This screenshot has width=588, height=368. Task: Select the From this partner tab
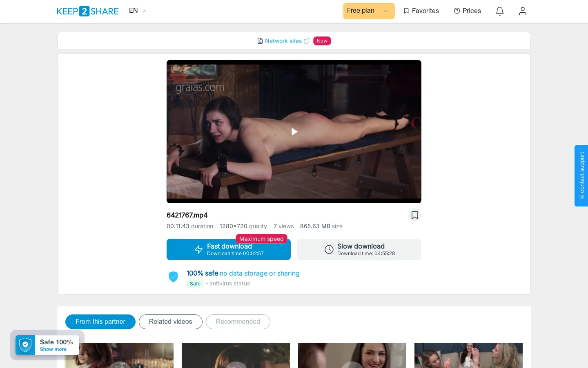click(100, 322)
